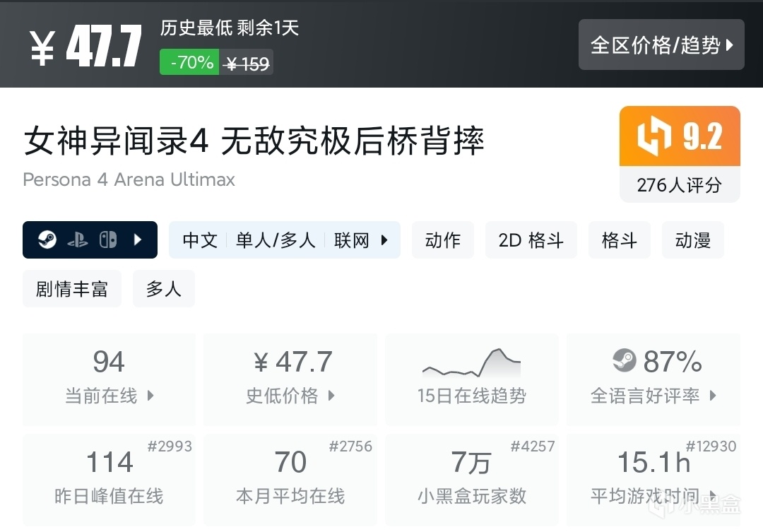Click the Steam platform icon

coord(47,240)
